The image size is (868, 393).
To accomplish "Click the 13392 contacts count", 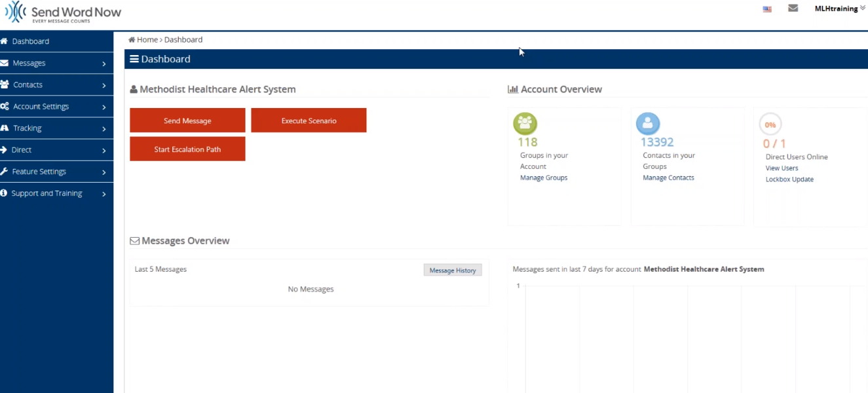I will click(x=657, y=142).
